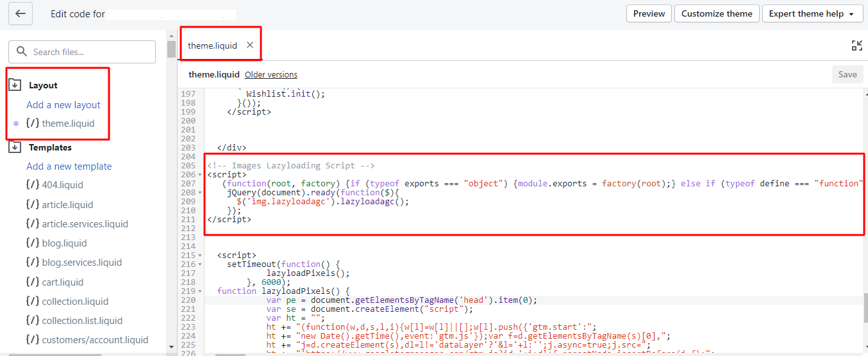Screen dimensions: 868x356
Task: Click Add a new layout link
Action: (63, 105)
